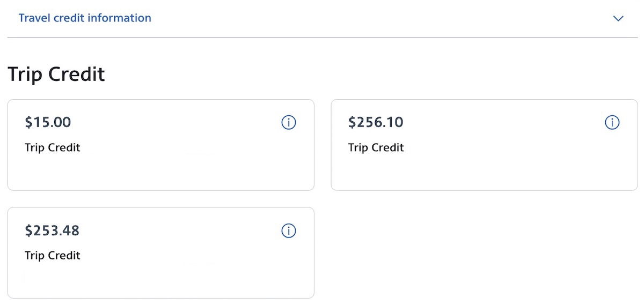Click the divider below Travel credit information
Image resolution: width=644 pixels, height=305 pixels.
(323, 38)
